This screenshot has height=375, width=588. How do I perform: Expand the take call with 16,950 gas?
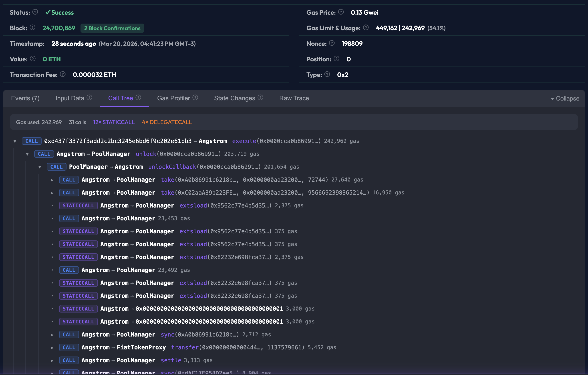[x=52, y=193]
